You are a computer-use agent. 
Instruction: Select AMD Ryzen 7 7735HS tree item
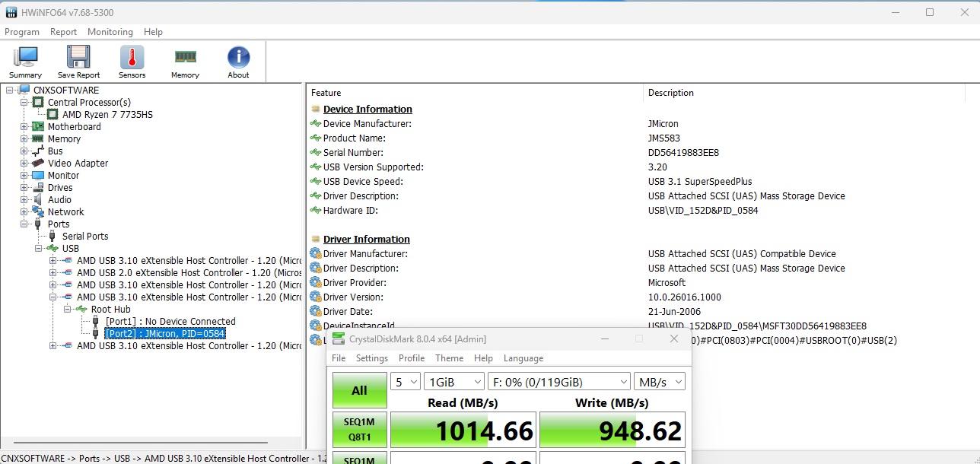point(107,115)
